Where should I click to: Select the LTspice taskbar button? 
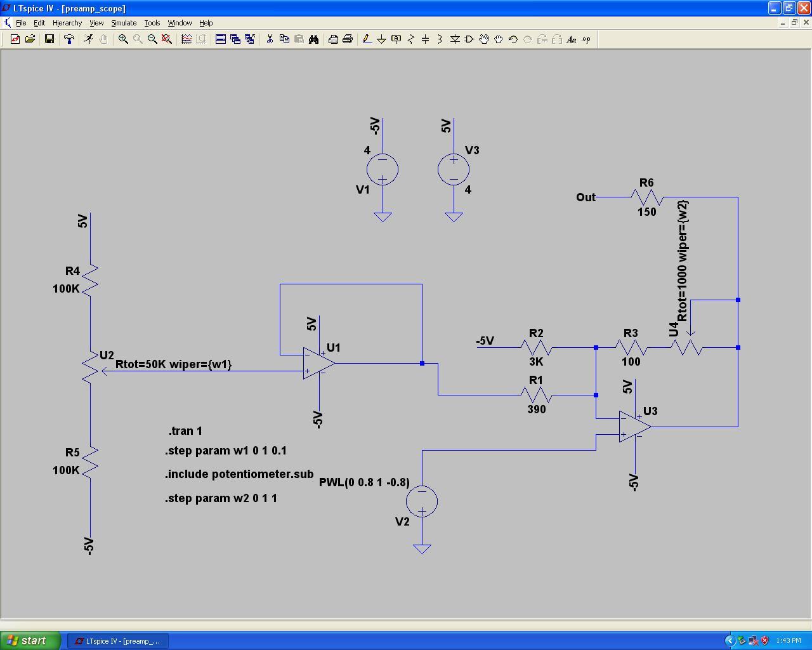(x=117, y=640)
